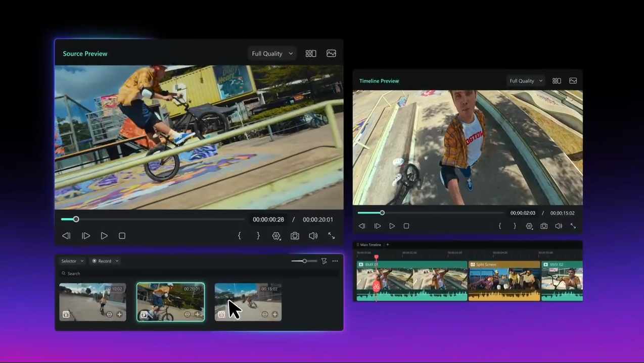644x363 pixels.
Task: Open the Full Quality dropdown in Source Preview
Action: pyautogui.click(x=272, y=54)
